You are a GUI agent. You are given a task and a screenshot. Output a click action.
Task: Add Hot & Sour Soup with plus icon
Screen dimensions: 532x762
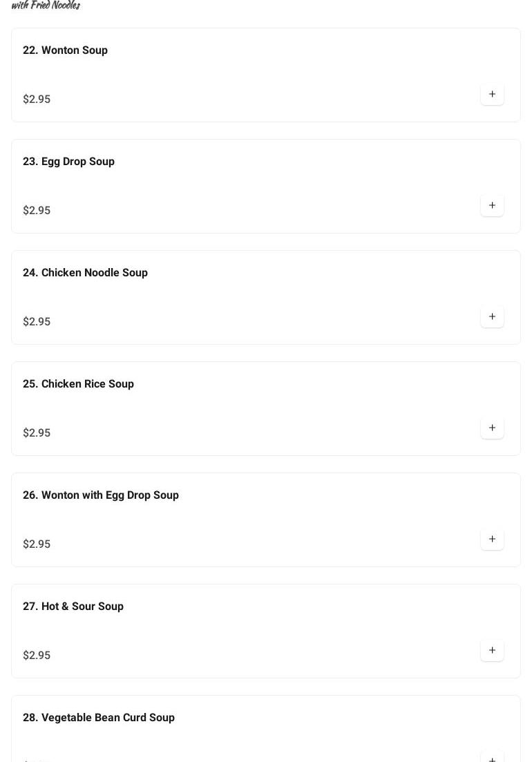pos(492,650)
